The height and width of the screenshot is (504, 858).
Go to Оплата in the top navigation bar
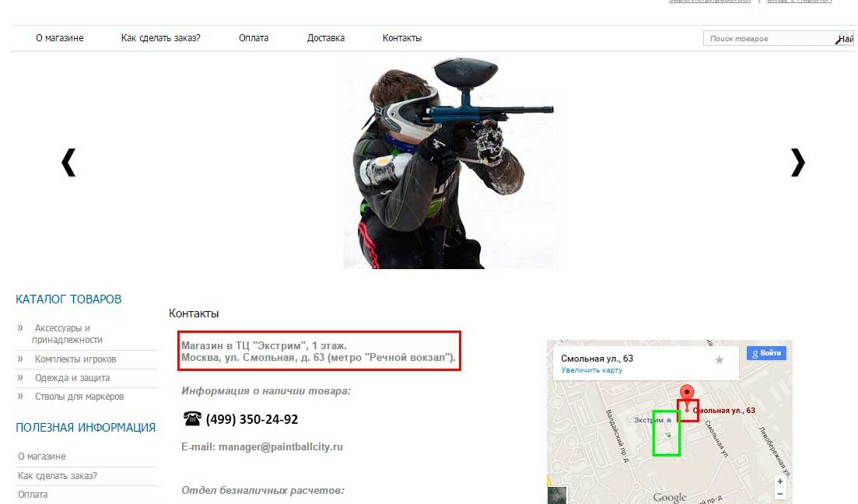(x=254, y=38)
